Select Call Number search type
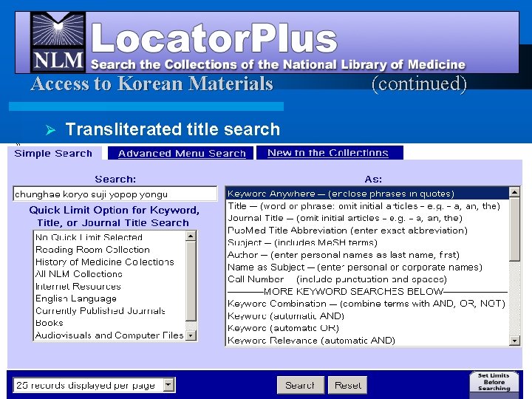The height and width of the screenshot is (399, 532). (367, 279)
